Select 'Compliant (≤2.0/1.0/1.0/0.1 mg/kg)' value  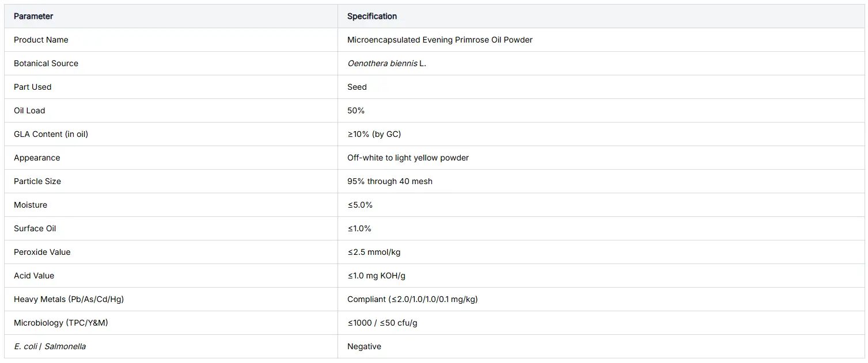[x=412, y=299]
